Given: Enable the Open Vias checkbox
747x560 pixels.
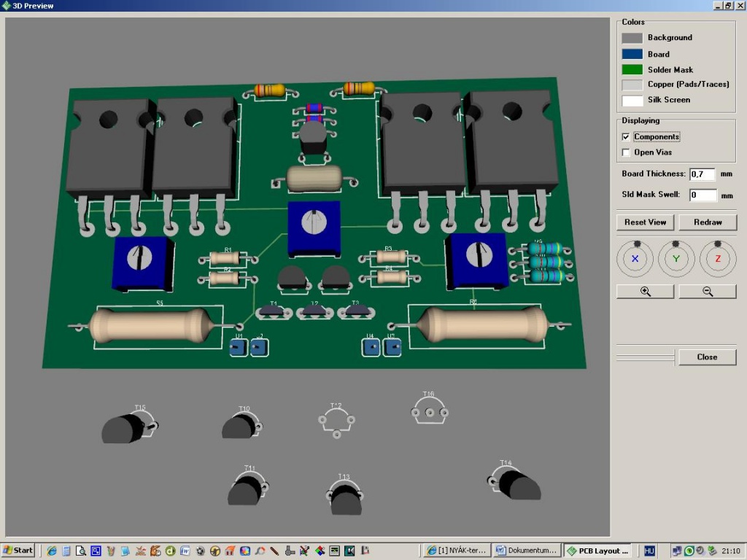Looking at the screenshot, I should point(626,152).
